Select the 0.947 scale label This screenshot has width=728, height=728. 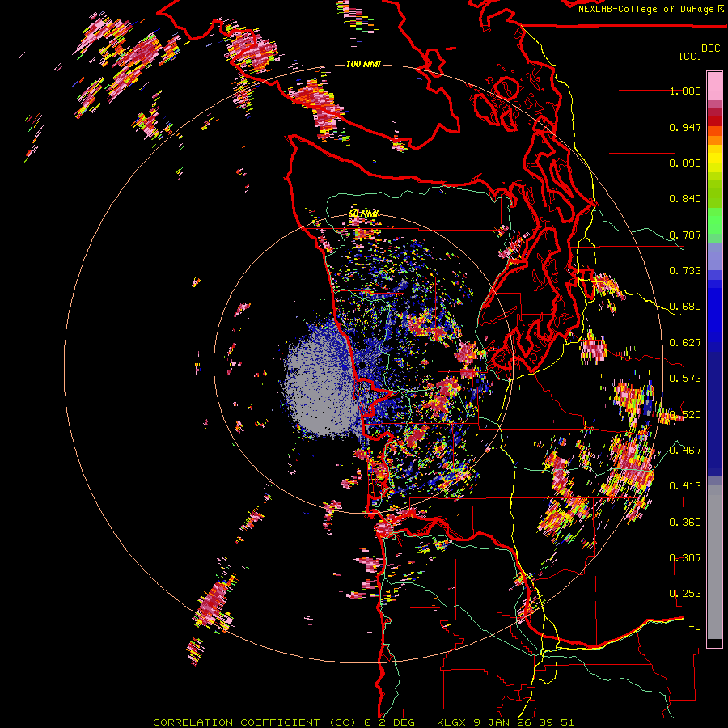click(685, 128)
